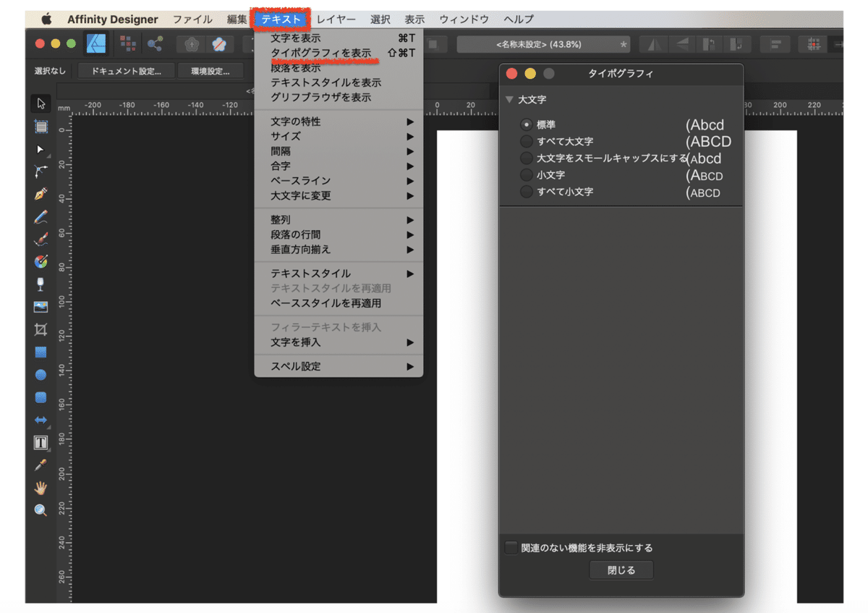Switch to Export persona icon

(x=154, y=44)
